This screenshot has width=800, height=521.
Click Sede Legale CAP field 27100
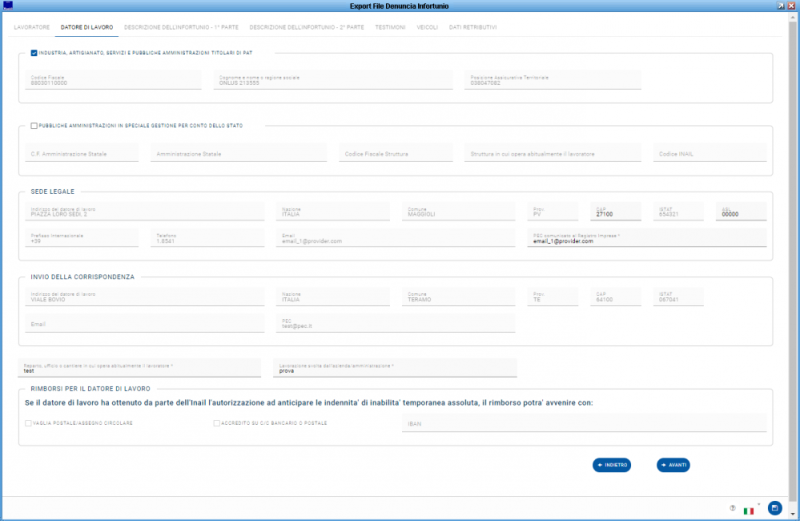[615, 211]
